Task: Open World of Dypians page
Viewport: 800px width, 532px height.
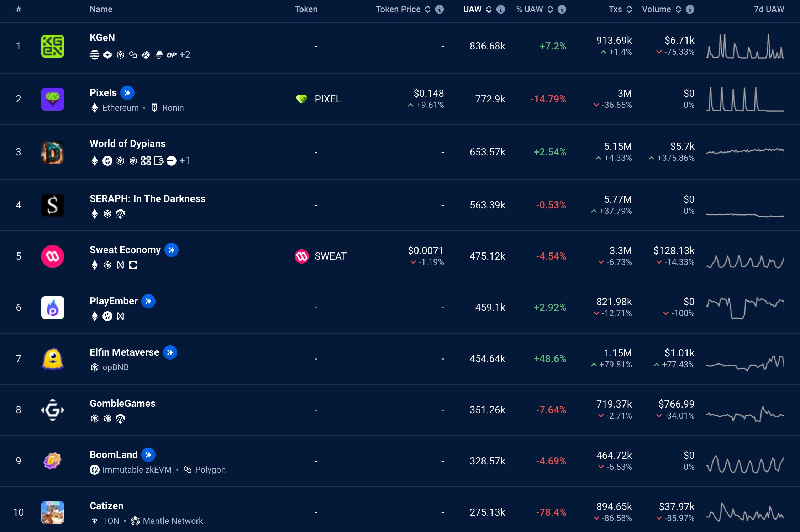Action: [127, 143]
